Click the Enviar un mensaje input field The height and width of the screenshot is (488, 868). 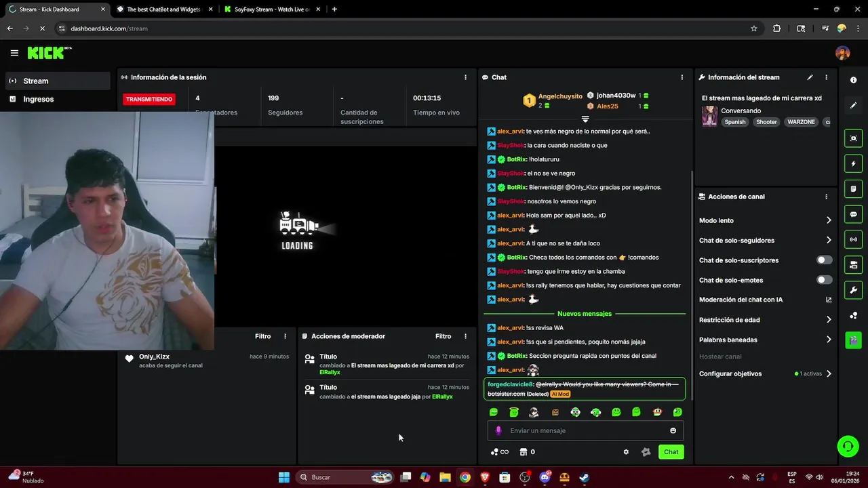(x=585, y=430)
